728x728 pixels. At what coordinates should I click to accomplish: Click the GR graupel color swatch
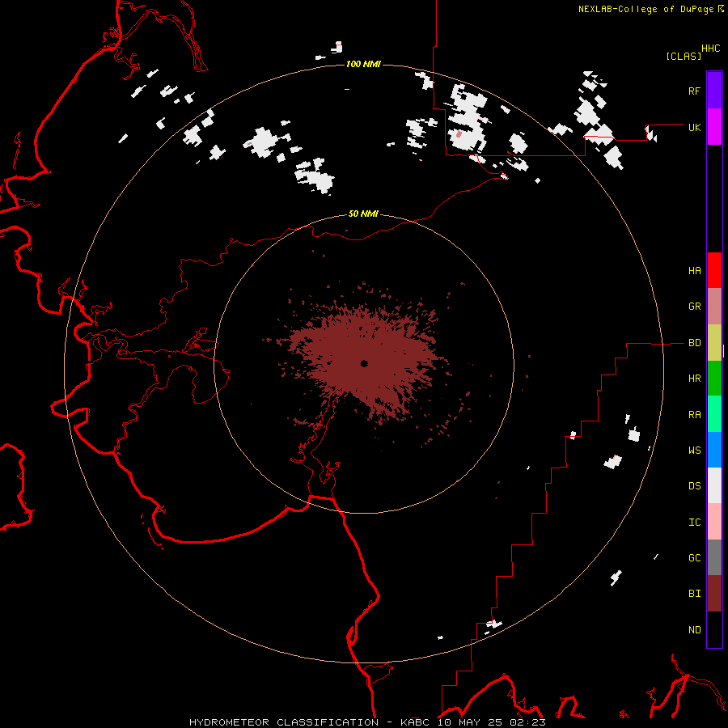tap(714, 307)
